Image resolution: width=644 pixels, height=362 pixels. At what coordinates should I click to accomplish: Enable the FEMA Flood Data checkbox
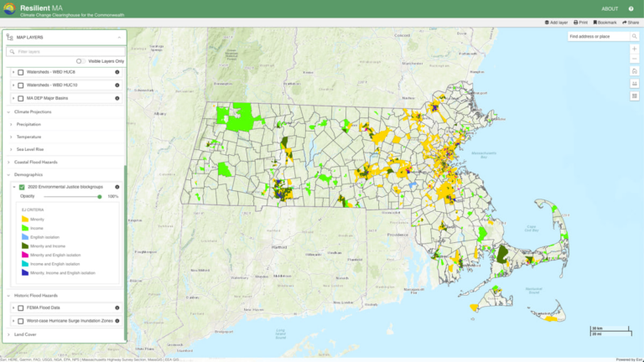20,308
